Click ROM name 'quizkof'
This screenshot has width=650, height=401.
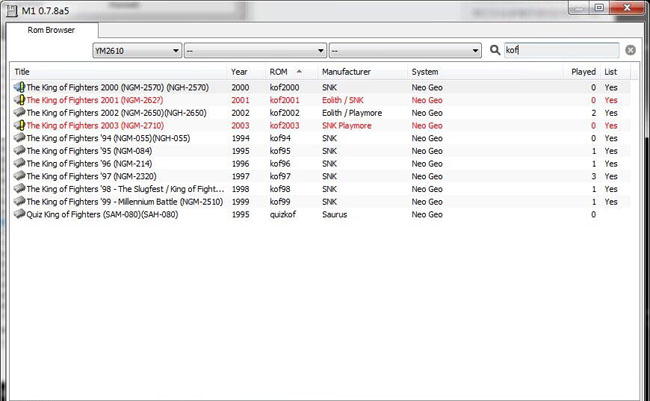click(x=283, y=214)
